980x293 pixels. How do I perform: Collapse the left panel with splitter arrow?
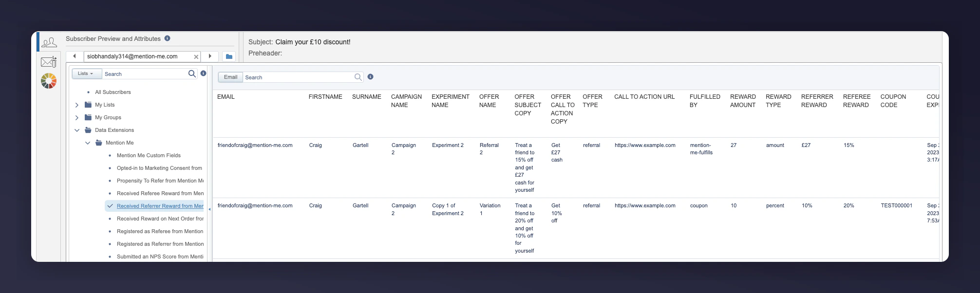coord(209,209)
